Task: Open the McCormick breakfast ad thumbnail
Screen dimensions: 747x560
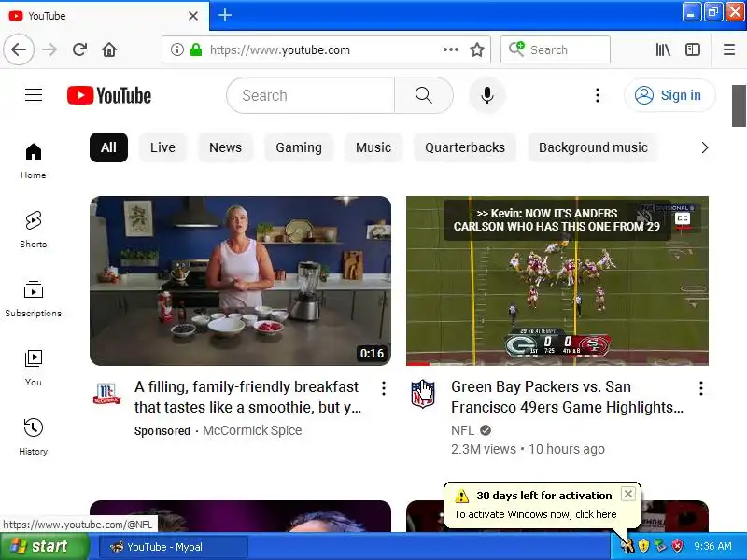Action: pyautogui.click(x=241, y=281)
